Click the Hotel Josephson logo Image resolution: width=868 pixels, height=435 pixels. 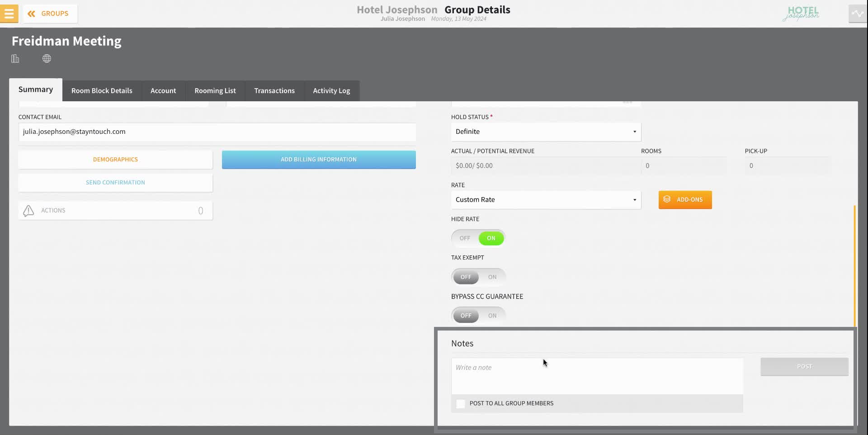pos(801,14)
